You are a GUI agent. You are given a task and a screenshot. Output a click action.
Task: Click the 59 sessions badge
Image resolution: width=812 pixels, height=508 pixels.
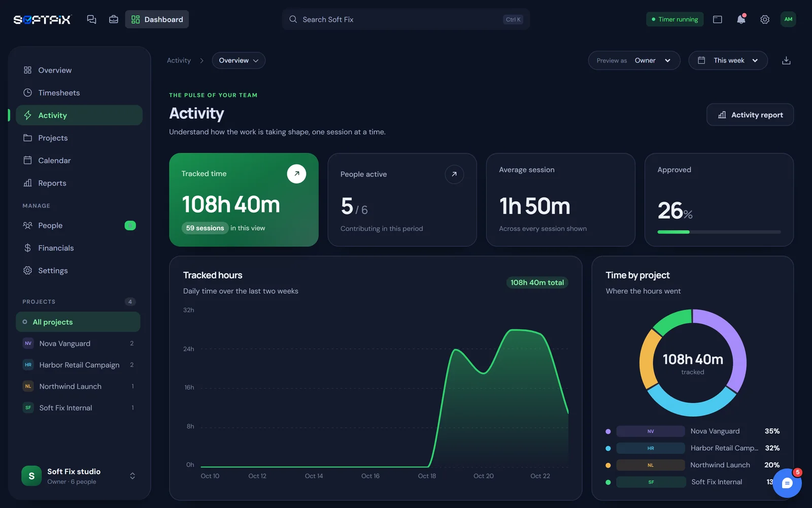pos(205,228)
